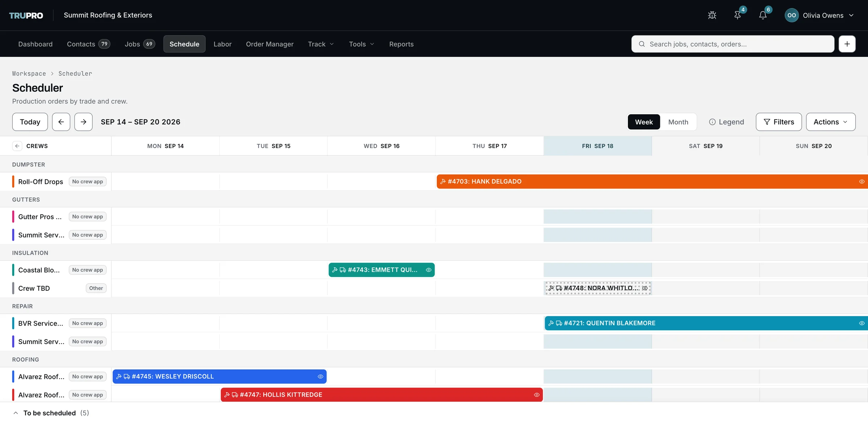Screen dimensions: 868x424
Task: Open the Track dropdown menu
Action: 321,44
